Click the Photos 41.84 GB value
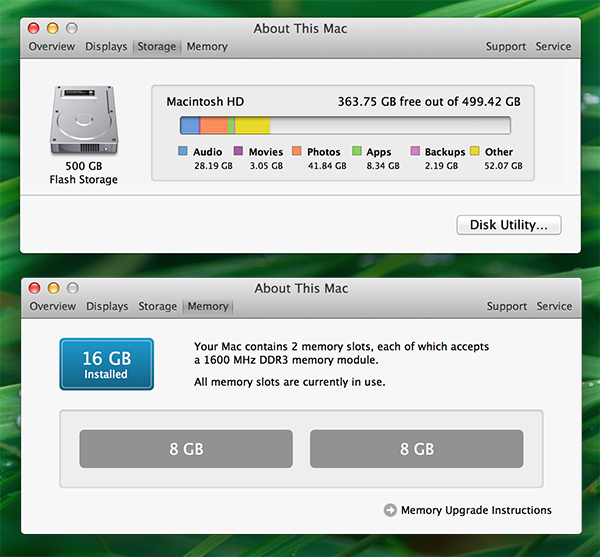The image size is (600, 557). tap(327, 166)
